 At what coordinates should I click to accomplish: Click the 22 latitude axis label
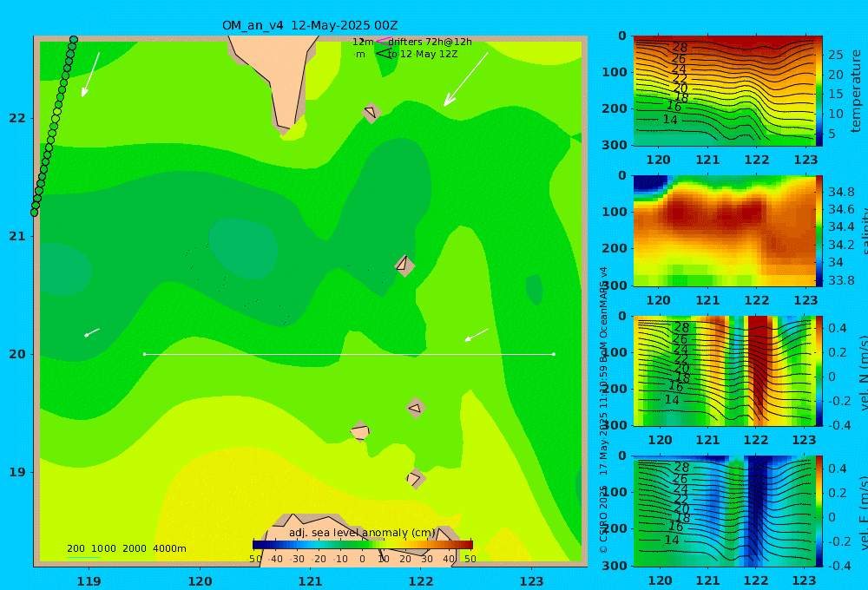(x=17, y=118)
